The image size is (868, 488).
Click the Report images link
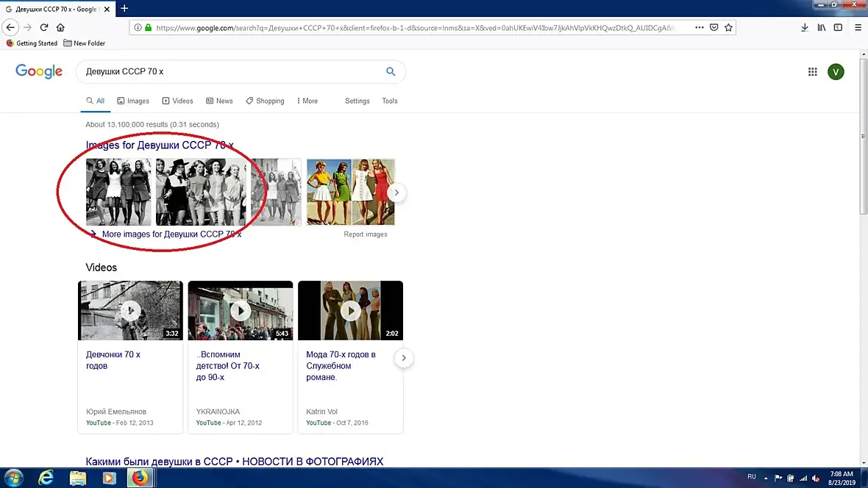point(366,234)
